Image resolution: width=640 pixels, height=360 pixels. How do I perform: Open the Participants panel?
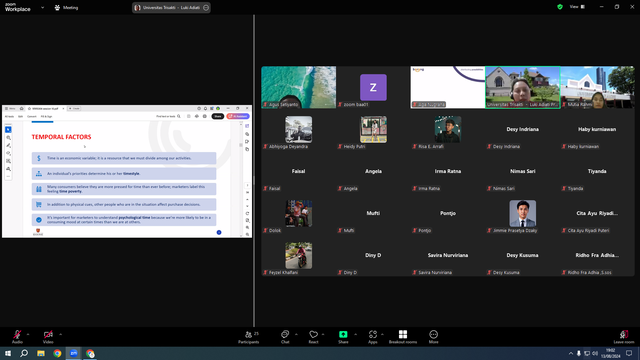(x=249, y=337)
